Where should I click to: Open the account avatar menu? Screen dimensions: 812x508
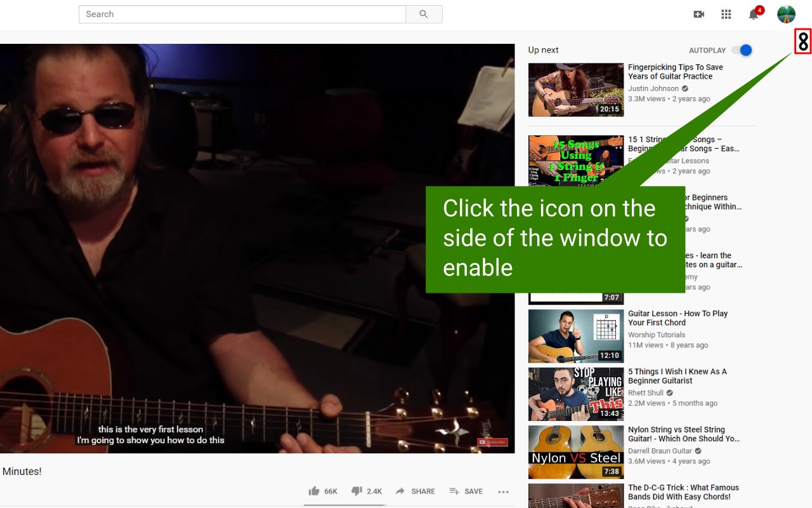tap(786, 14)
